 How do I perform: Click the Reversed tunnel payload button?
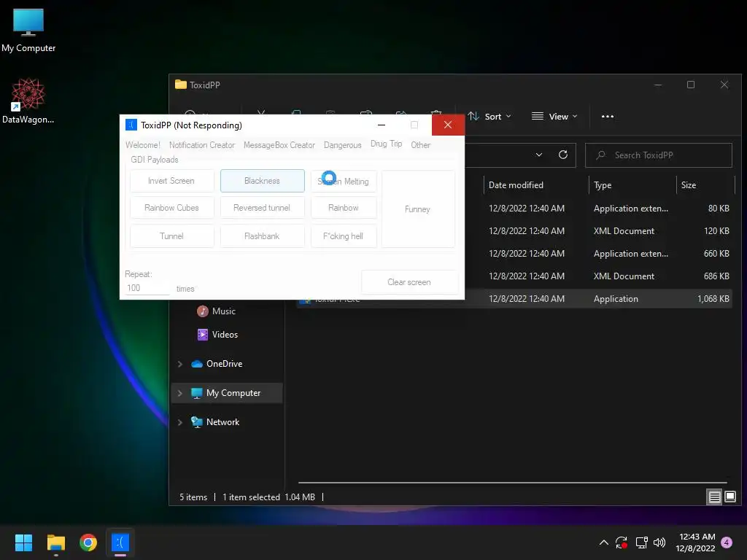coord(262,208)
